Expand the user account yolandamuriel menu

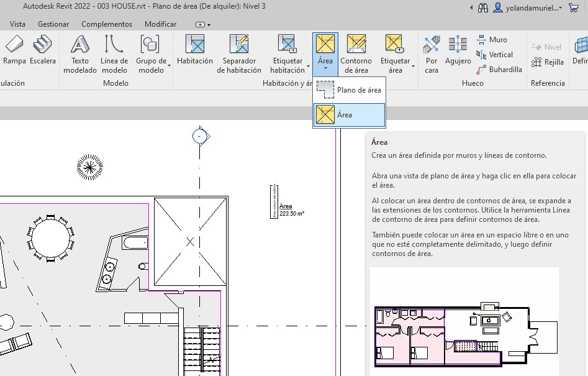pos(529,8)
